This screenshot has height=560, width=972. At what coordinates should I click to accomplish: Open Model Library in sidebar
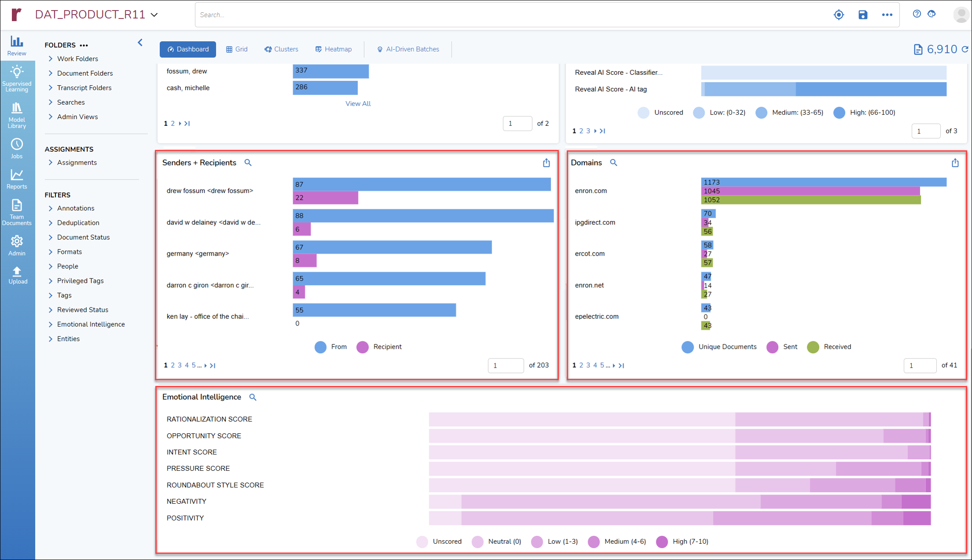tap(17, 115)
